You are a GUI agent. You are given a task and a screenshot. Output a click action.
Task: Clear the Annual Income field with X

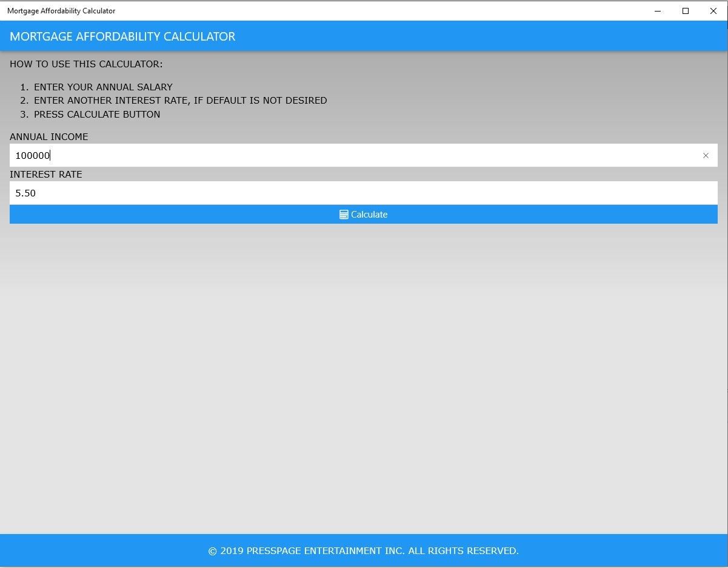(706, 155)
